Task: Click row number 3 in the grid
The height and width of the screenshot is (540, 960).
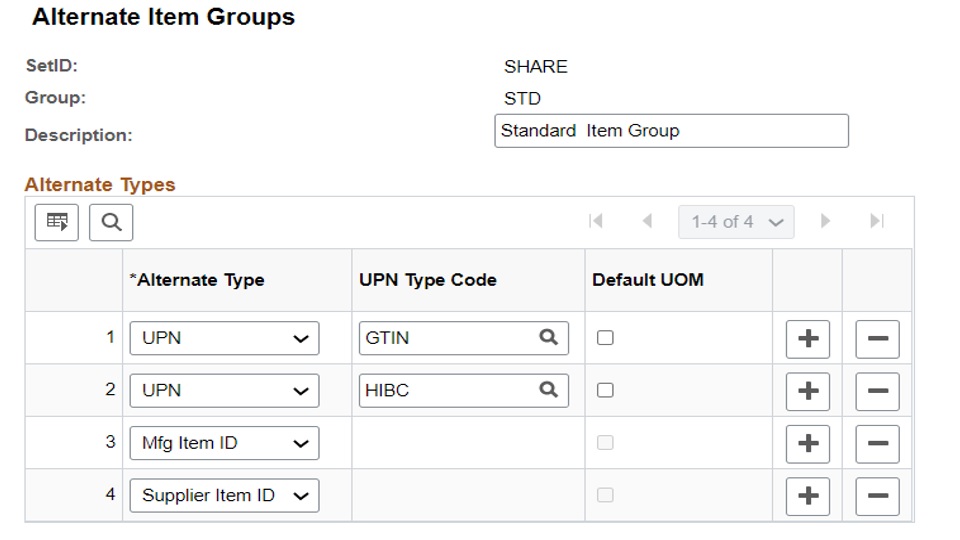Action: [110, 441]
